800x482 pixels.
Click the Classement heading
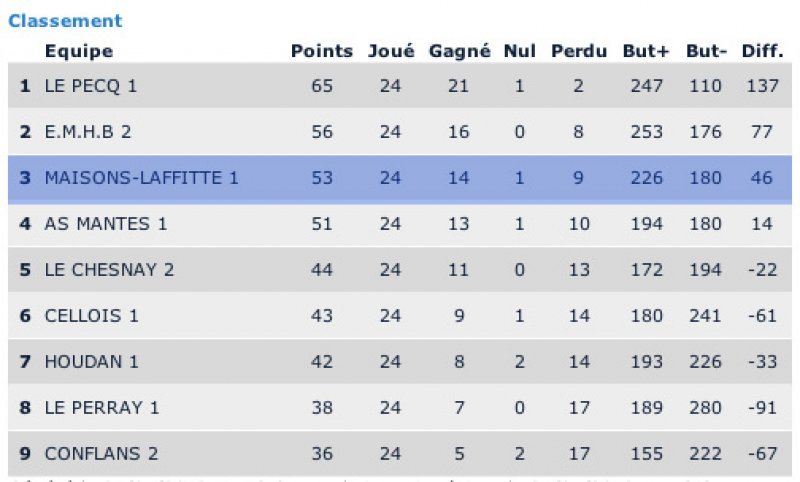(x=65, y=21)
